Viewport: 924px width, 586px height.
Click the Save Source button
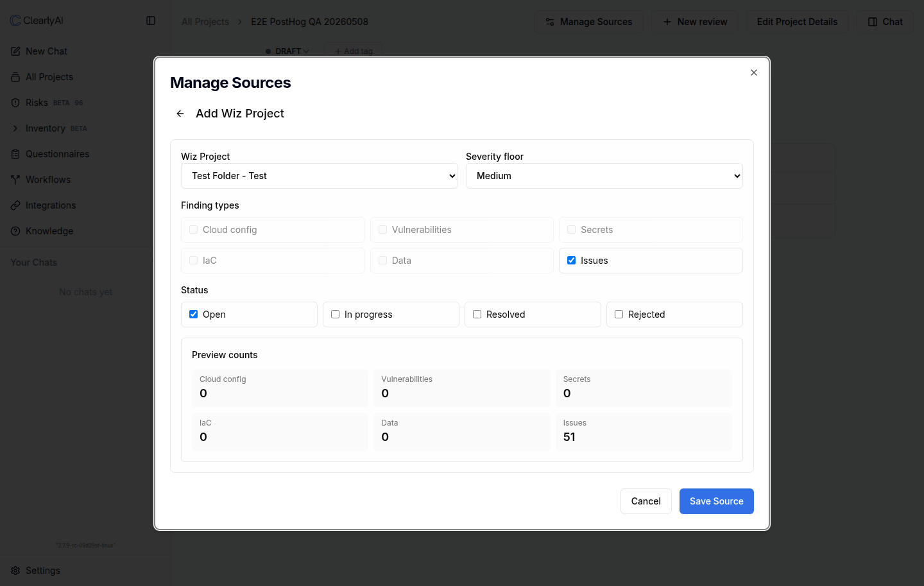717,501
